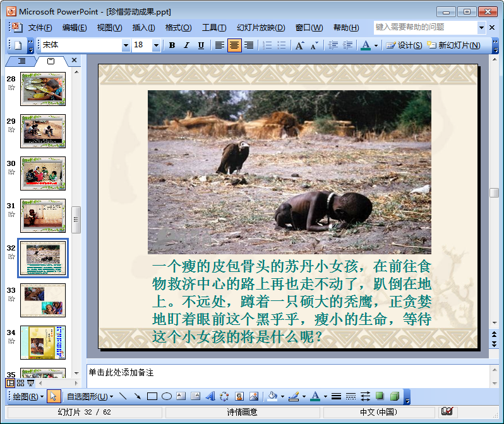Open the 插入(I) menu

coord(143,28)
